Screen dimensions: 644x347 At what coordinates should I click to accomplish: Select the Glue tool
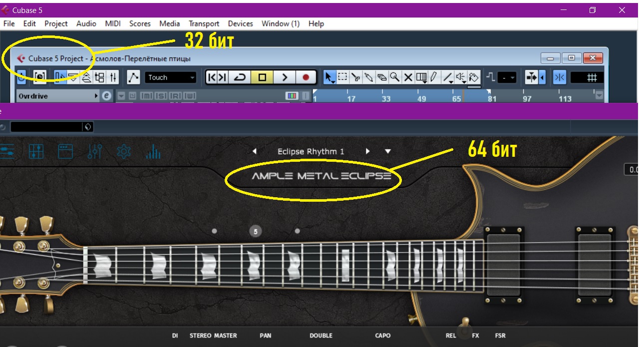368,77
